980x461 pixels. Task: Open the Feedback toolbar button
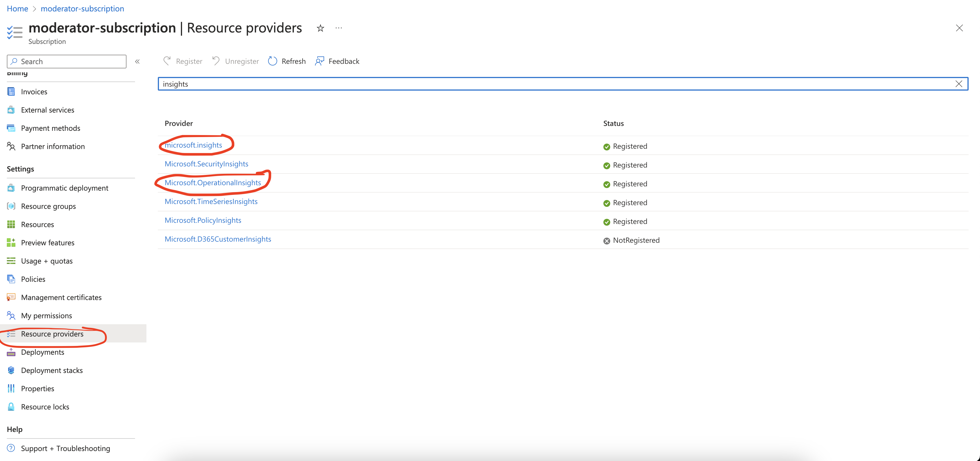337,61
